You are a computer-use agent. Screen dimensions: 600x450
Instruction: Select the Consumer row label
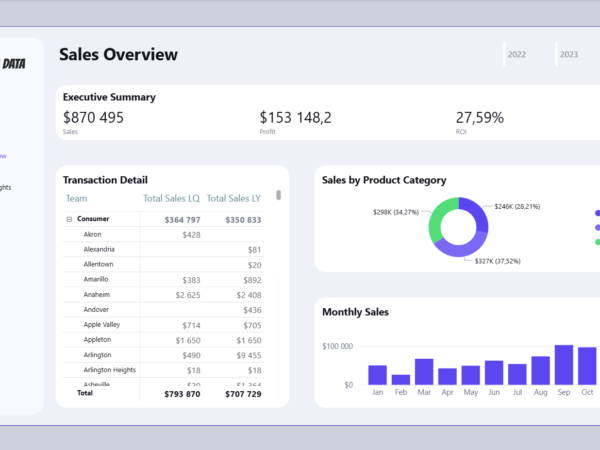coord(93,219)
